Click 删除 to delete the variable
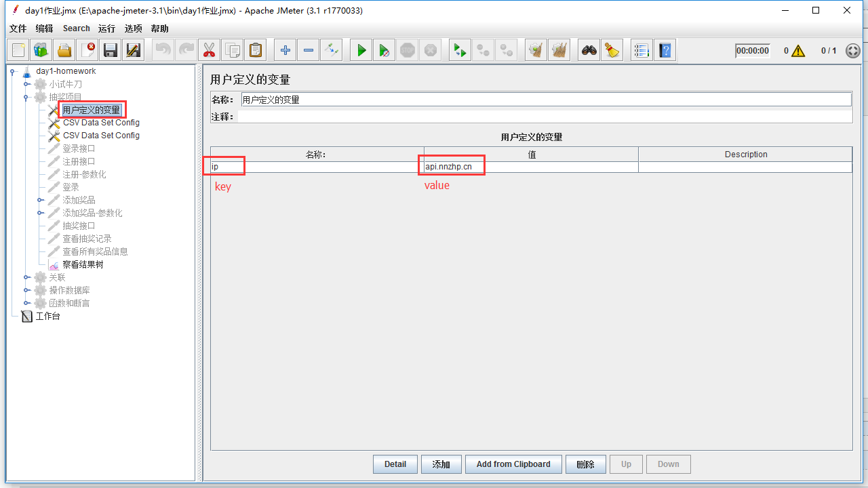 tap(585, 464)
